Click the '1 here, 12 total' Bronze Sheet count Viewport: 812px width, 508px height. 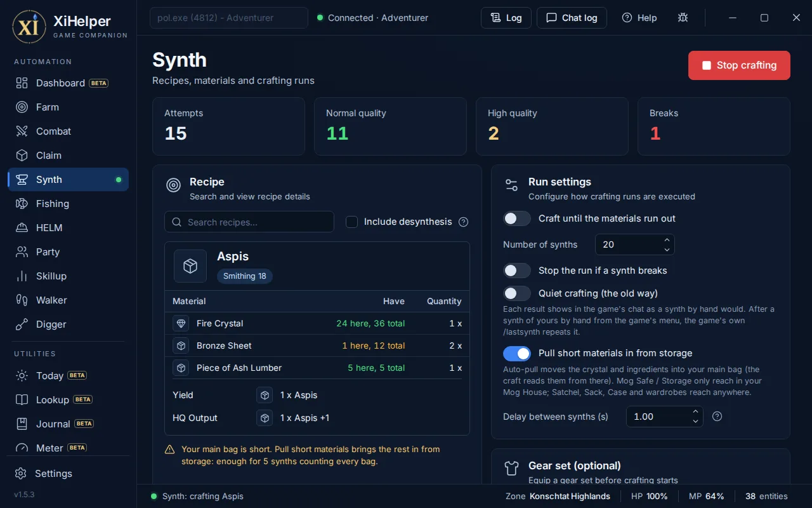pyautogui.click(x=373, y=345)
